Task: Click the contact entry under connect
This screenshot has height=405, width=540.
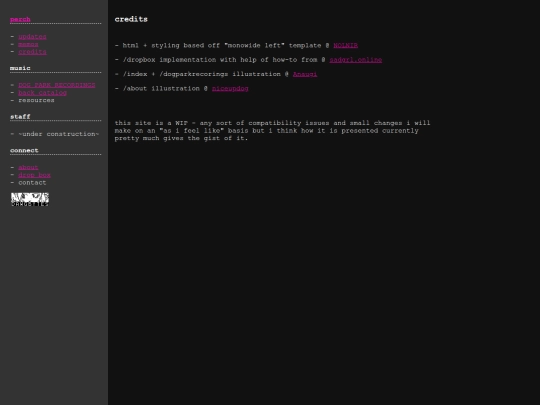Action: click(32, 183)
